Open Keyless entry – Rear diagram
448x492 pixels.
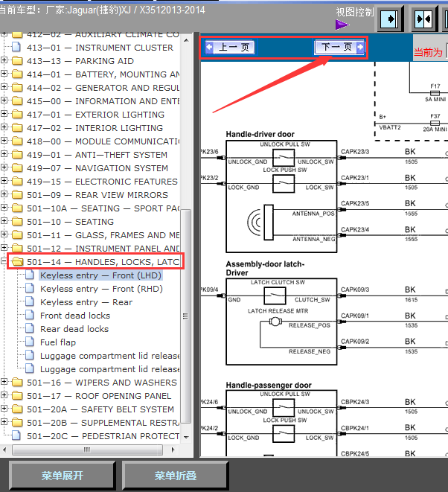tap(86, 302)
